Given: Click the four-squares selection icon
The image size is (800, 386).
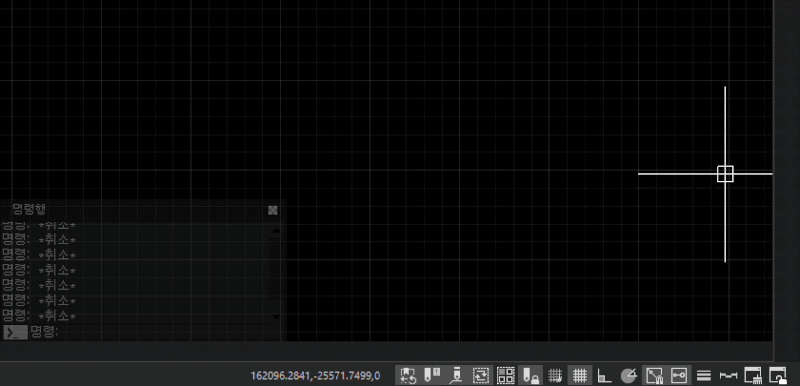Looking at the screenshot, I should point(506,376).
